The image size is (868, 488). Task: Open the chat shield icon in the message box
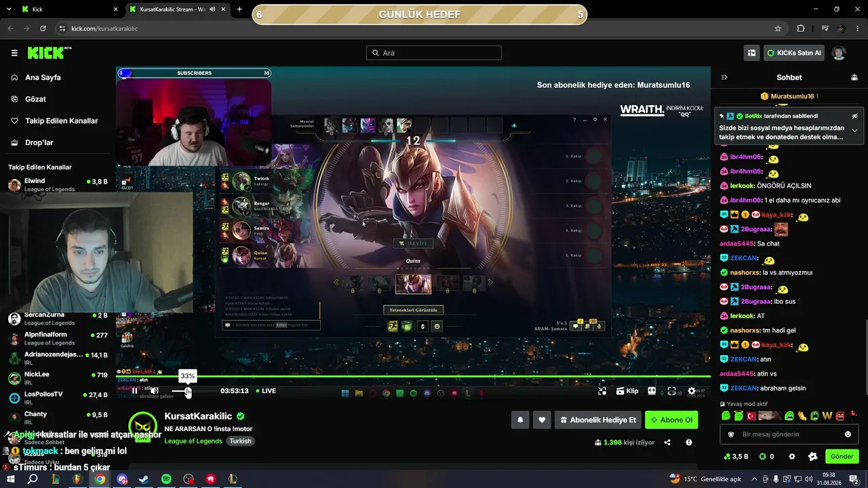tap(731, 434)
